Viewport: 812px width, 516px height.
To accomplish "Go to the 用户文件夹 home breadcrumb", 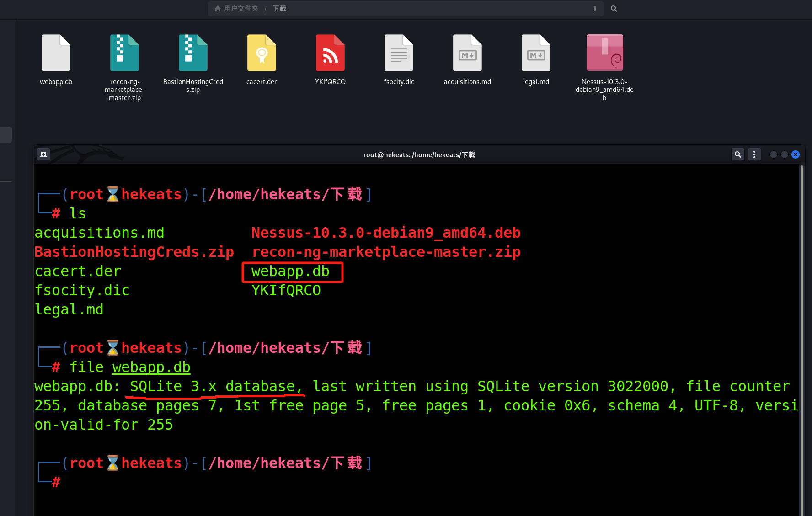I will click(237, 9).
